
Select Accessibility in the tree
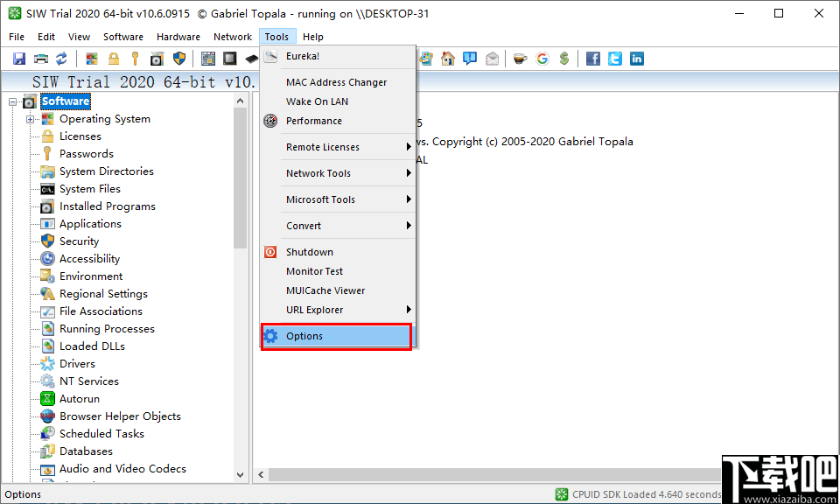pos(89,259)
